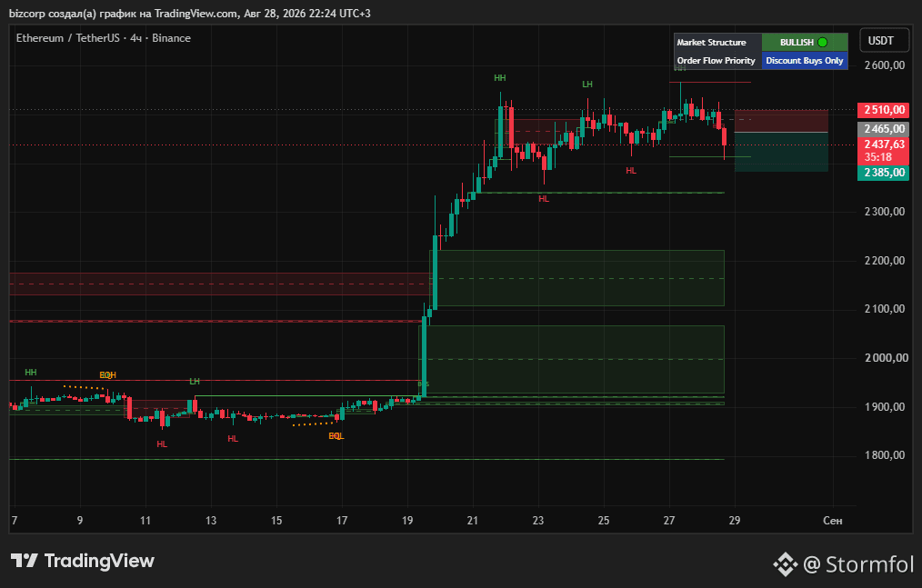Click date 15 on the time axis
Screen dimensions: 922x588
pos(276,521)
